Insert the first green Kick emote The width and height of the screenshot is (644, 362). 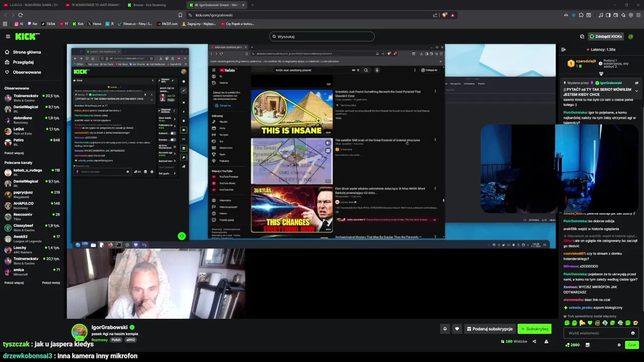[567, 323]
